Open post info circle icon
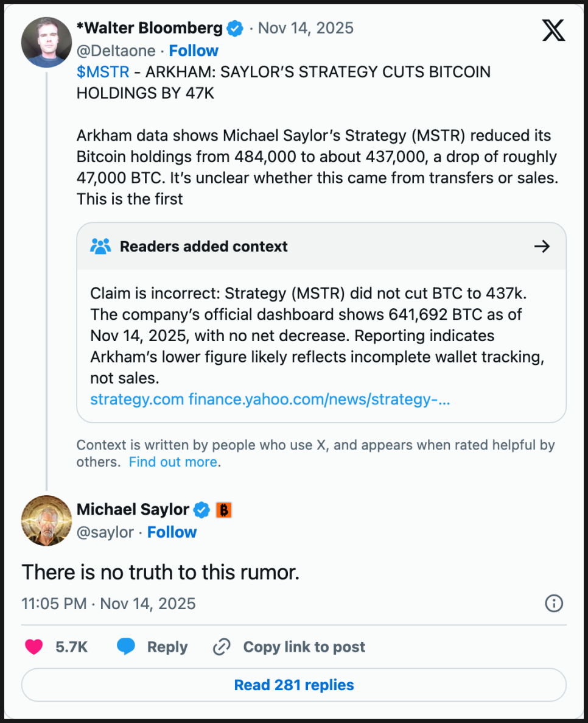 point(553,604)
